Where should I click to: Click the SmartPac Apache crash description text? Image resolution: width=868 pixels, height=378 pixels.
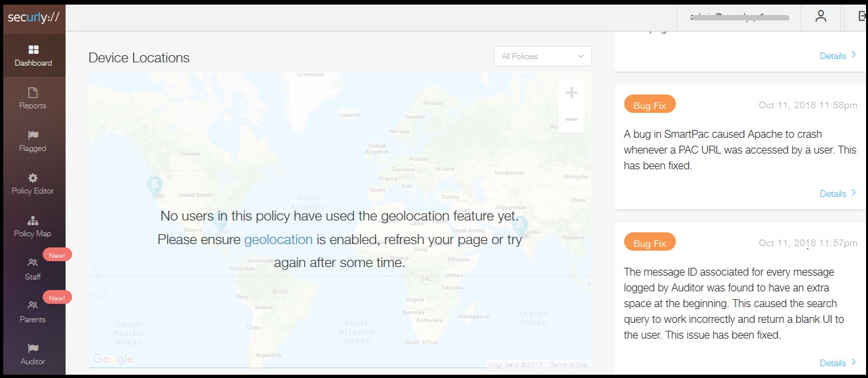(740, 150)
